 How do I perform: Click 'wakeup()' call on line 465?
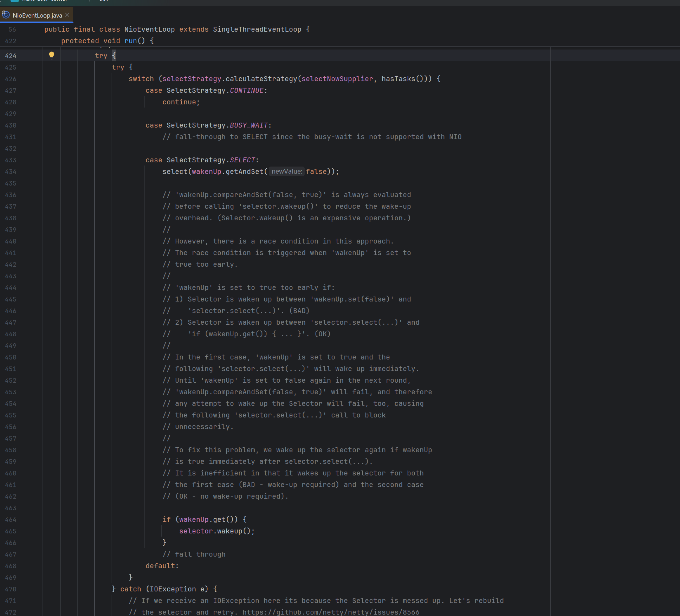(x=234, y=531)
